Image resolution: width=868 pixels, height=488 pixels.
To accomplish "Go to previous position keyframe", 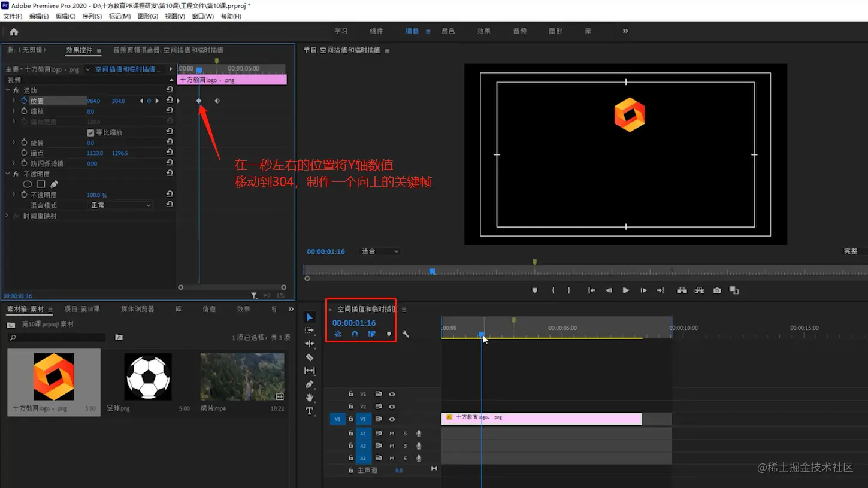I will click(141, 101).
